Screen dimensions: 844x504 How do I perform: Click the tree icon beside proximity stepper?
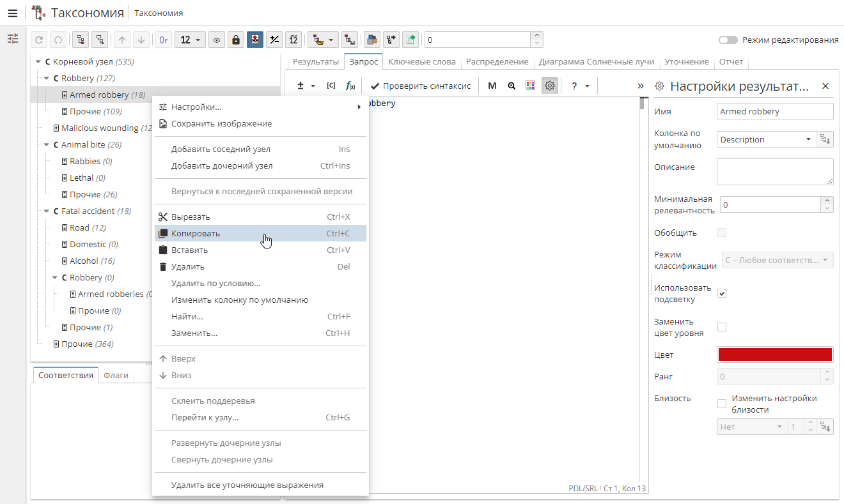coord(825,427)
